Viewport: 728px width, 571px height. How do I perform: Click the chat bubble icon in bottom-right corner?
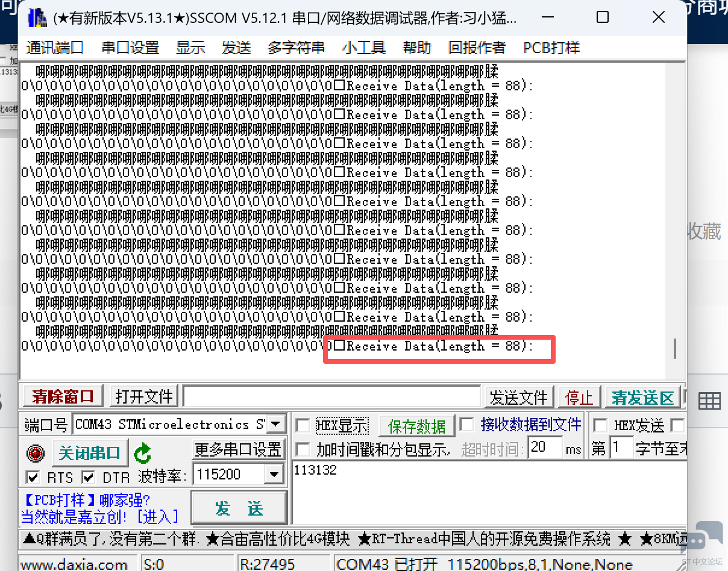[x=703, y=538]
